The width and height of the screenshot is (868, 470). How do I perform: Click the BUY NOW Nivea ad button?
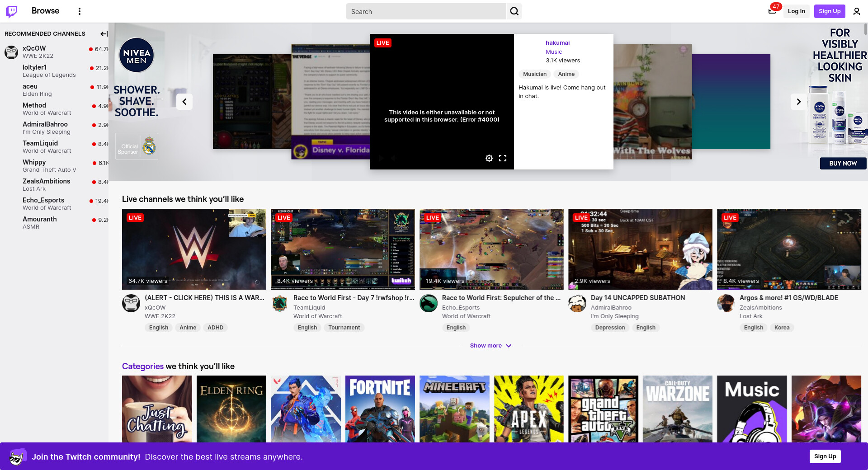843,164
